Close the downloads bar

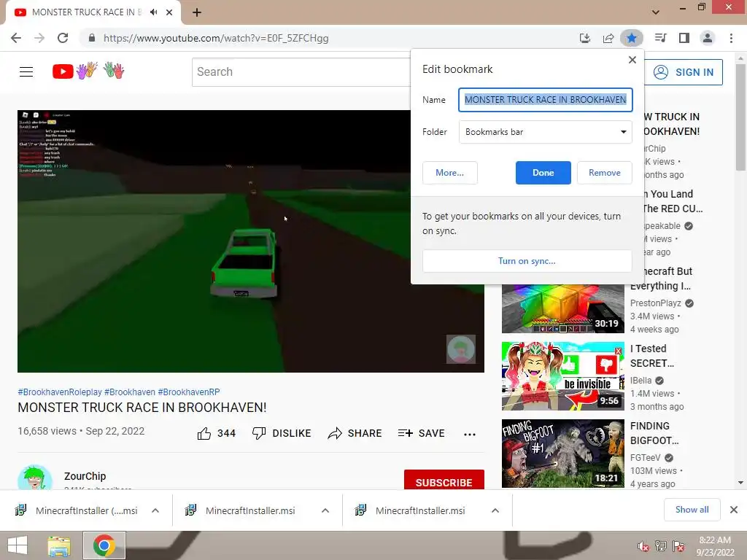point(734,510)
